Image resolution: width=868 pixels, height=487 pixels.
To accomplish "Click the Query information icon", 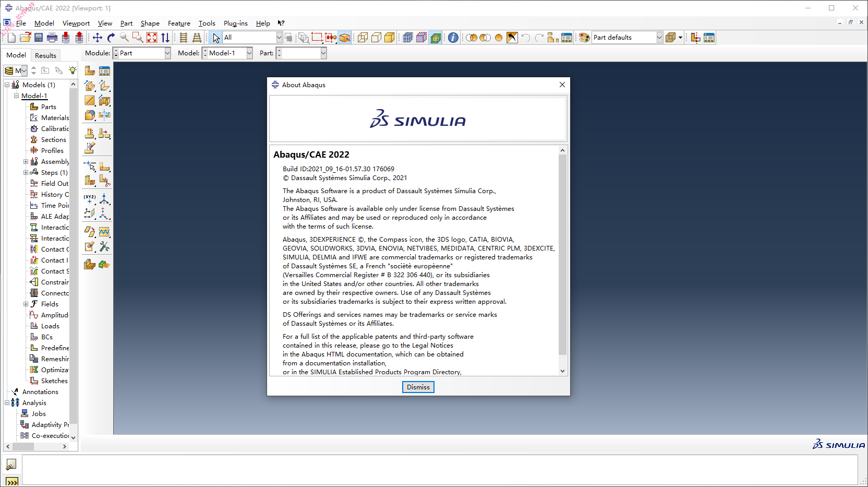I will (x=453, y=38).
